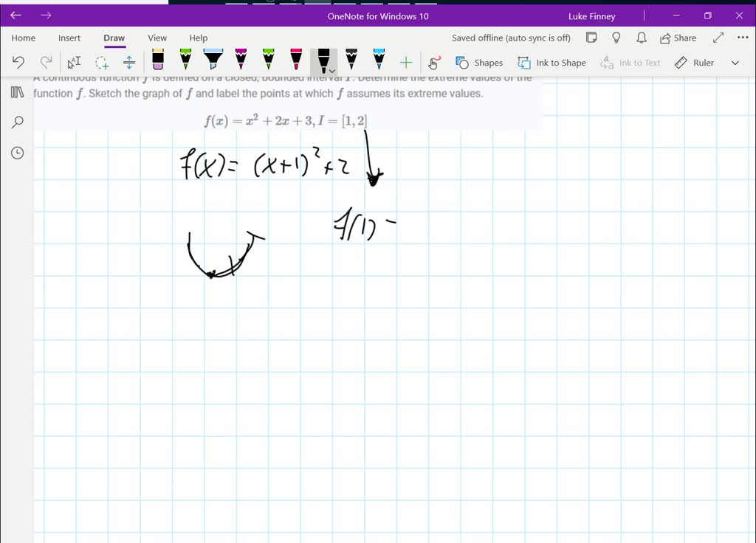Open Recent Notes via the clock icon
This screenshot has width=756, height=543.
[17, 153]
